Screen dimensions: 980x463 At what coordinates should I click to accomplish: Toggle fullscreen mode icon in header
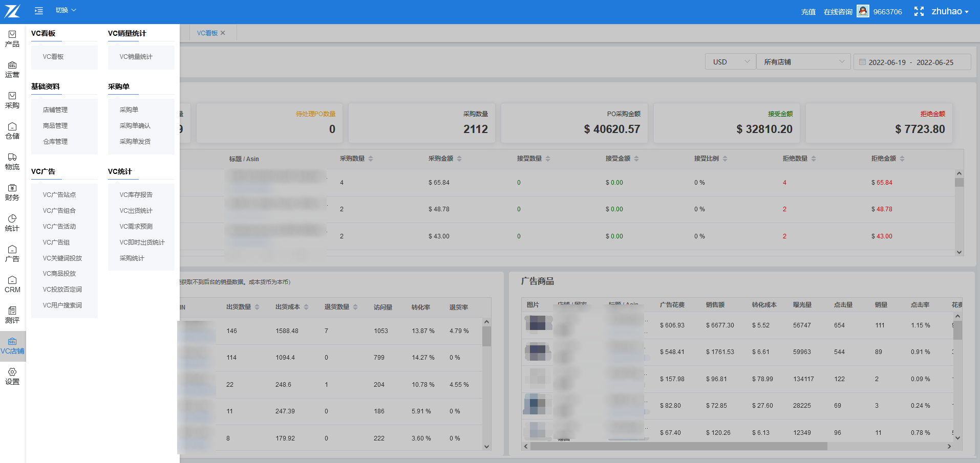click(x=919, y=11)
